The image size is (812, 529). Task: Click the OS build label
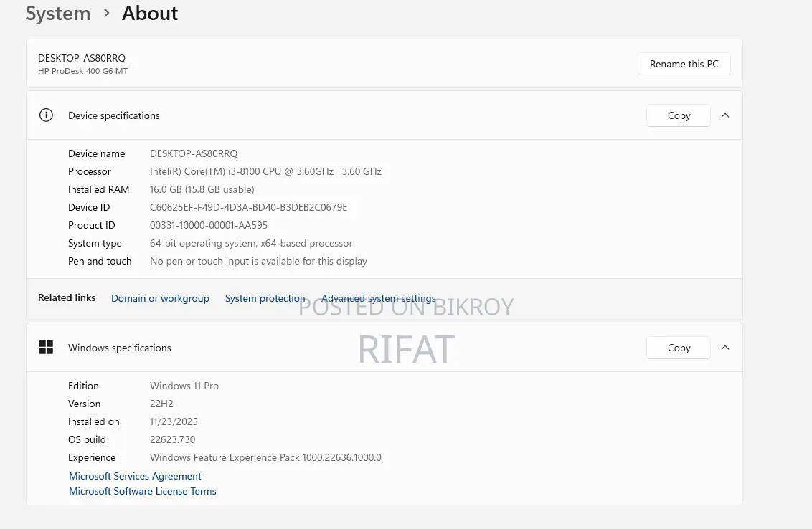(87, 439)
